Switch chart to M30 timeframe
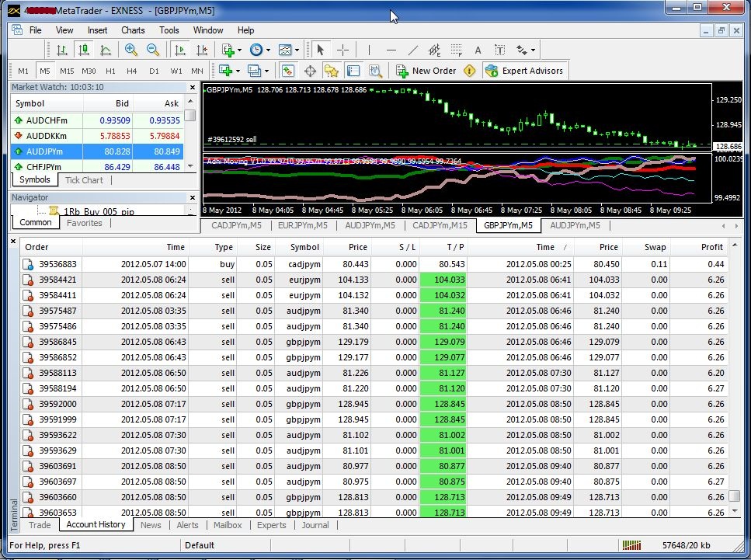This screenshot has width=751, height=560. [x=89, y=71]
